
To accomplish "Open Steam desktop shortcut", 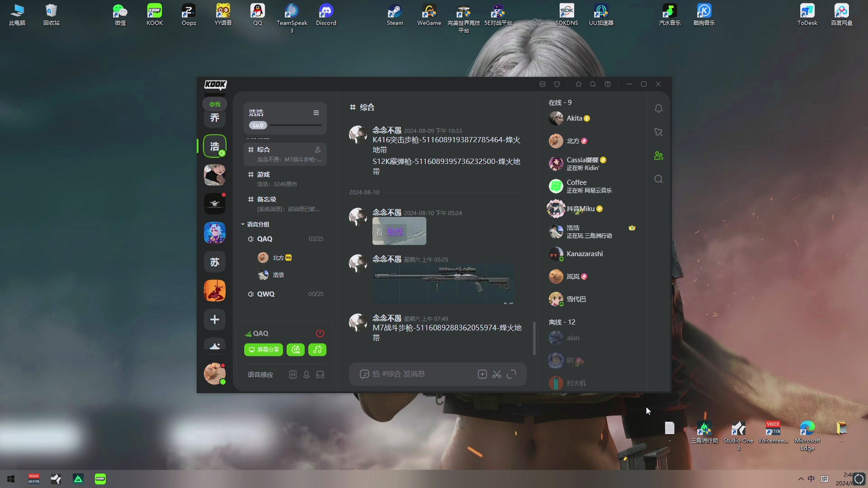I will point(395,14).
